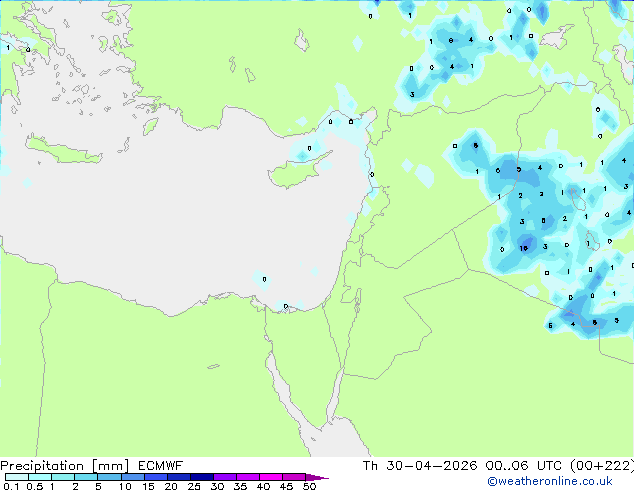Click the 30 mm purple legend color box

click(225, 477)
